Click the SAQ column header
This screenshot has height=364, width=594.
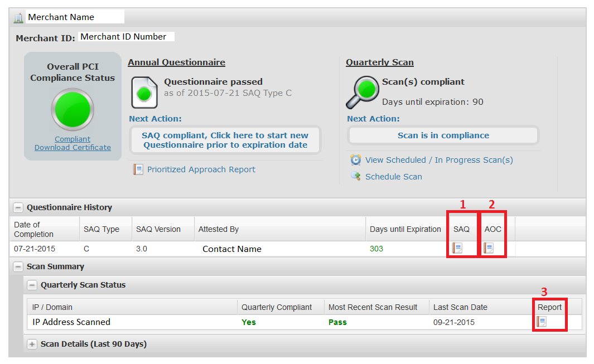(461, 229)
